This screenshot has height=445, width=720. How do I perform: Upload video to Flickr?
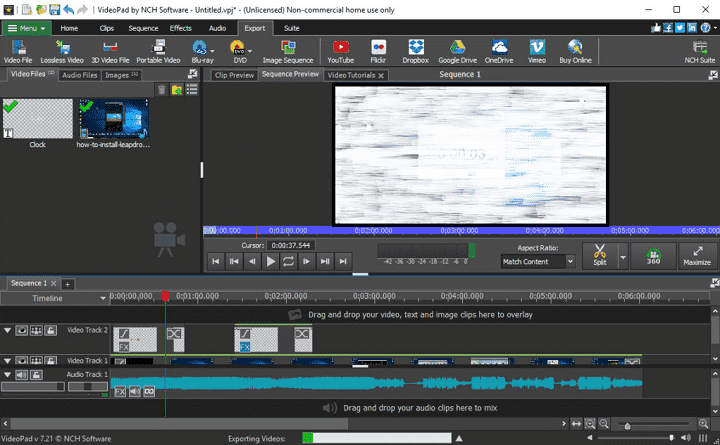pos(378,51)
